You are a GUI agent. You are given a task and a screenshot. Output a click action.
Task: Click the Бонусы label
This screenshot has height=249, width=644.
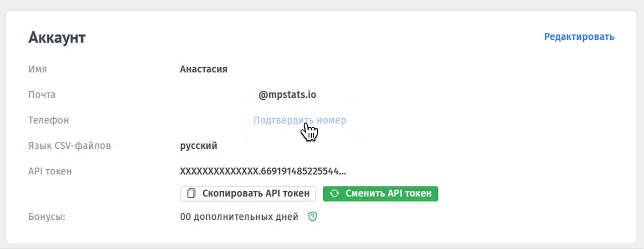click(x=47, y=217)
